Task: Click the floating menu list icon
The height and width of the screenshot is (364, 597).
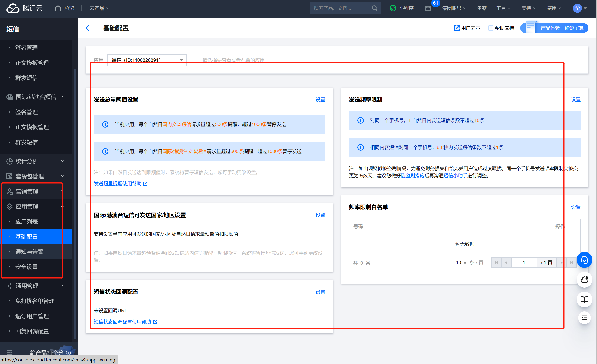Action: point(584,318)
